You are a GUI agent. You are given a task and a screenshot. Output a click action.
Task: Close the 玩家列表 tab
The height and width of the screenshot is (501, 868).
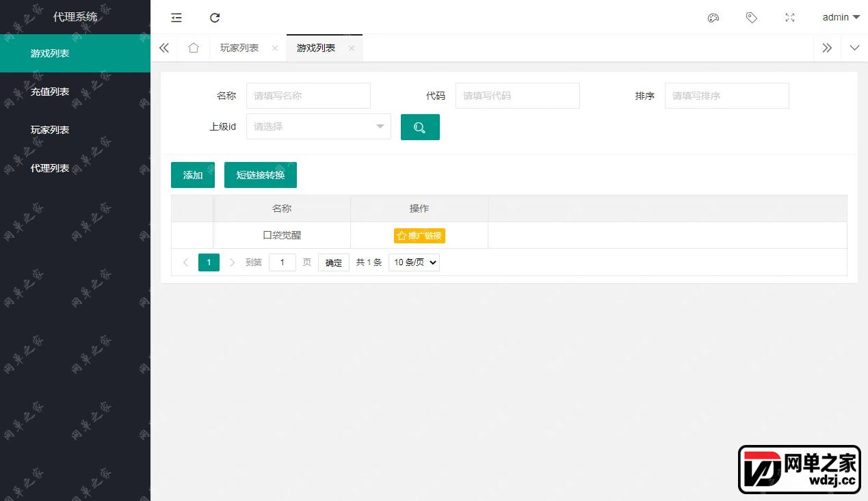(x=275, y=48)
